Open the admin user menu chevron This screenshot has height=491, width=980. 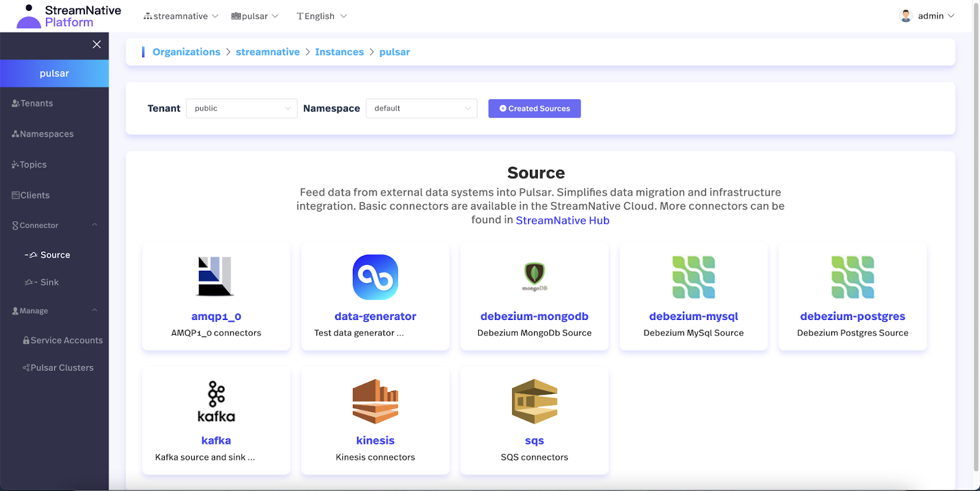pyautogui.click(x=951, y=16)
